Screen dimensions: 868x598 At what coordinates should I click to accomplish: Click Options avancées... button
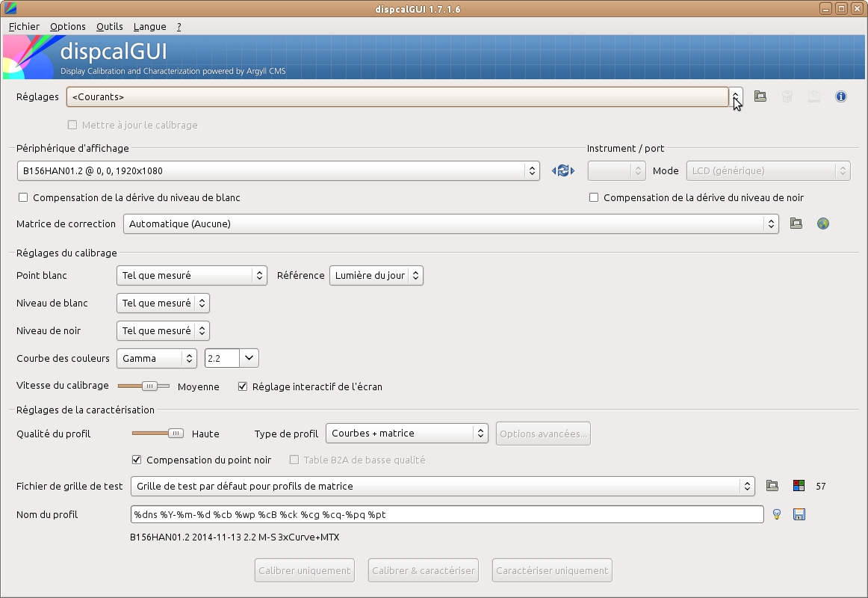click(543, 434)
